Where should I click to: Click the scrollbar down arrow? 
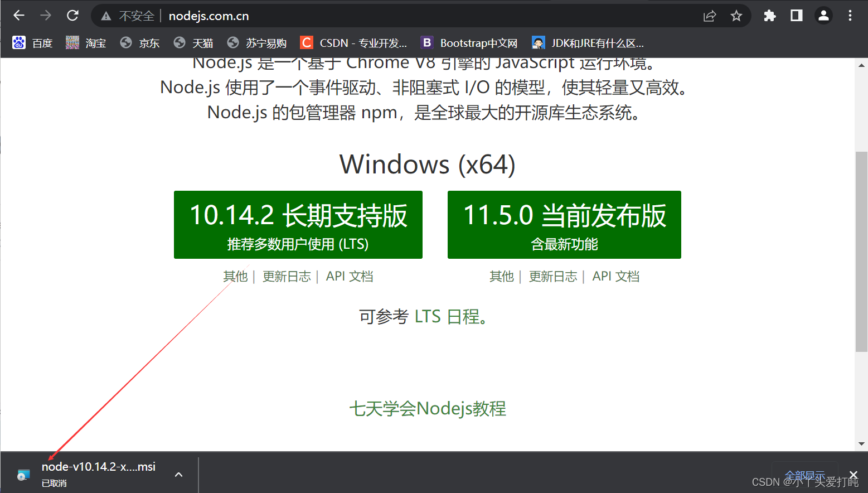[x=861, y=444]
